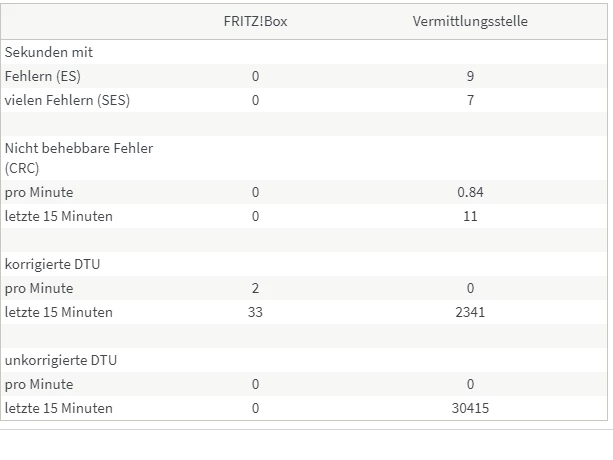
Task: Click "pro Minute" label under CRC section
Action: point(39,192)
